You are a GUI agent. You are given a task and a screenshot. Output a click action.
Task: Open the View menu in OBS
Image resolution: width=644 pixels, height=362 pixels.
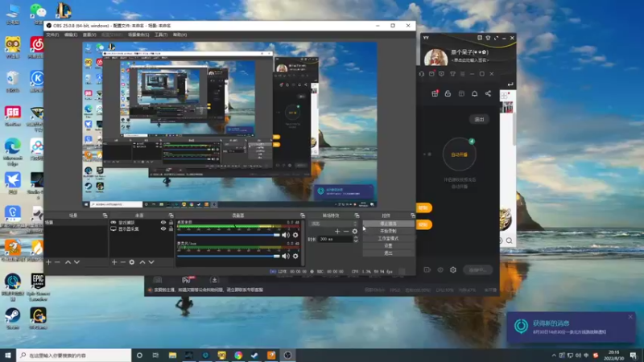click(89, 35)
